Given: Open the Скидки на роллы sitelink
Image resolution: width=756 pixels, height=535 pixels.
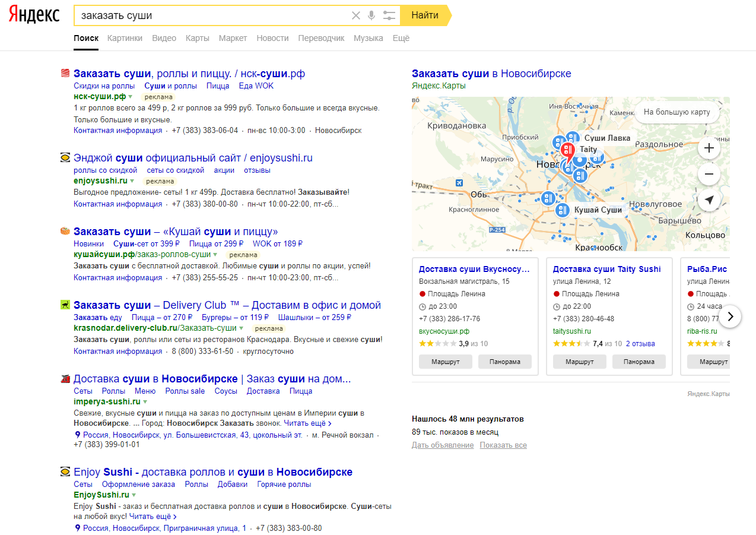Looking at the screenshot, I should [104, 86].
